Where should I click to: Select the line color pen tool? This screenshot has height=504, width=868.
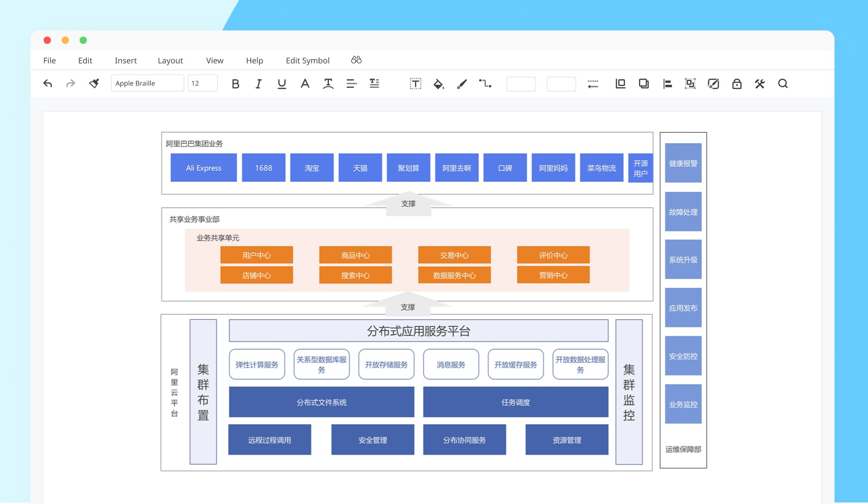tap(461, 84)
